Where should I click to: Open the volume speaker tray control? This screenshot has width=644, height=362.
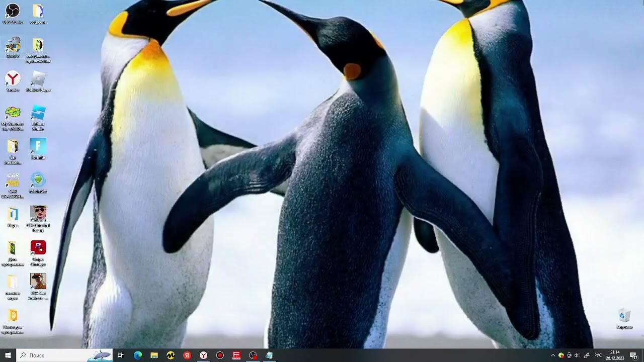(x=577, y=355)
